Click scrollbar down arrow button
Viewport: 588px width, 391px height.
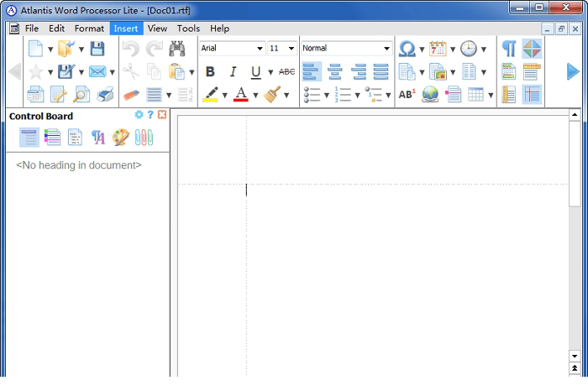point(575,356)
